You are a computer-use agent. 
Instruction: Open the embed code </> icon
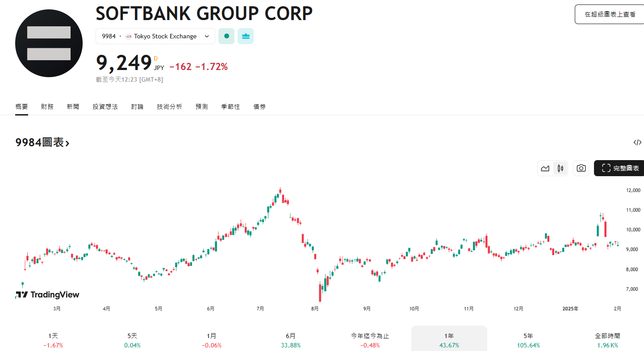point(638,142)
